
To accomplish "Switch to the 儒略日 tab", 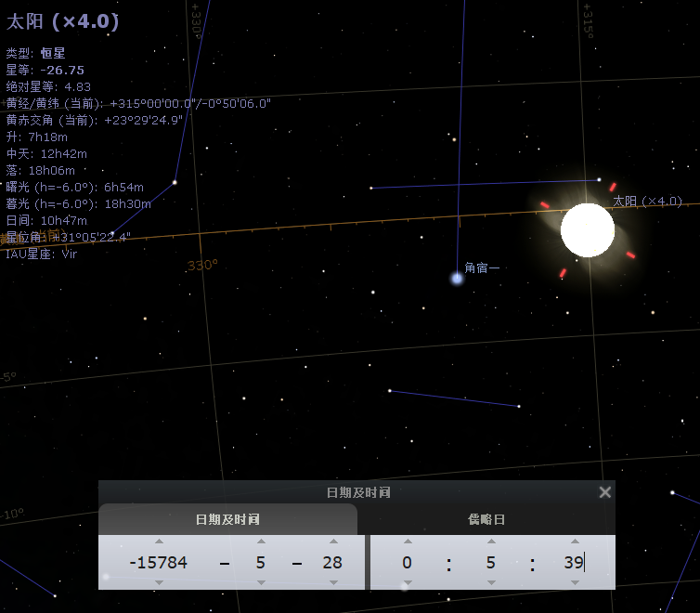I will [486, 520].
